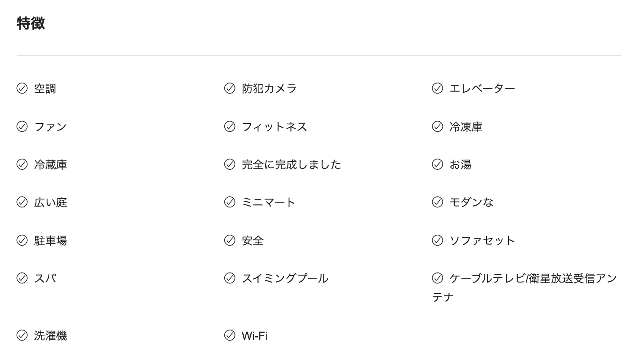Click the 特徴 section heading

click(31, 23)
